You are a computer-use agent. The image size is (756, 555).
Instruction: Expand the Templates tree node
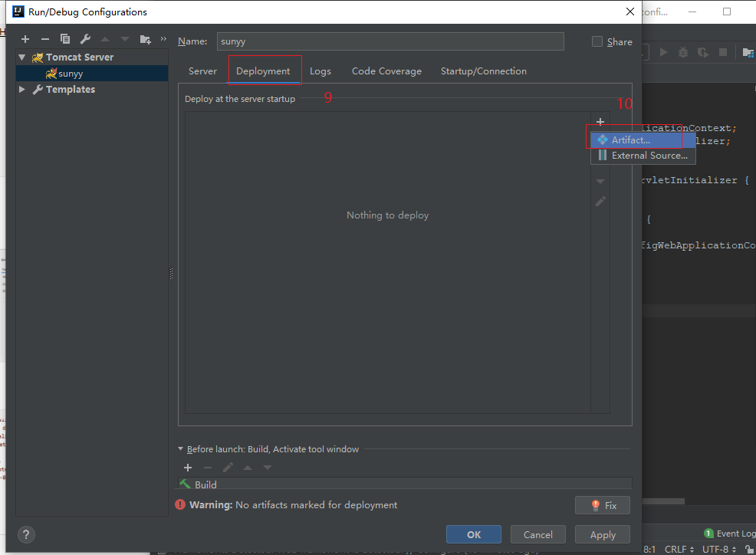(x=22, y=90)
